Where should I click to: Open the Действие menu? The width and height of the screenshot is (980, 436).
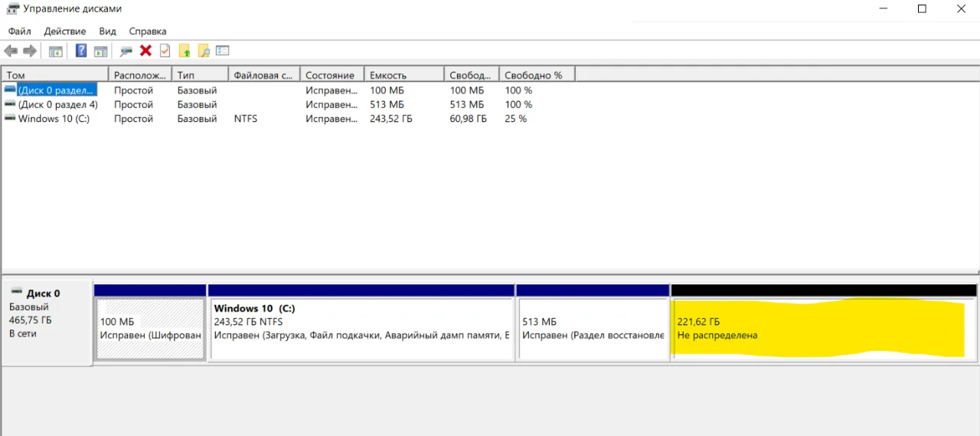click(x=65, y=31)
